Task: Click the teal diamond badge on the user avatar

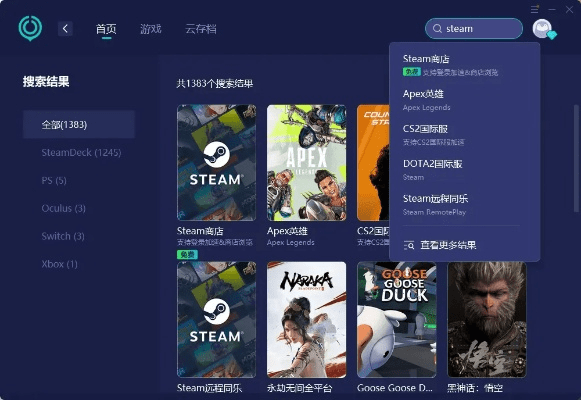Action: 552,35
